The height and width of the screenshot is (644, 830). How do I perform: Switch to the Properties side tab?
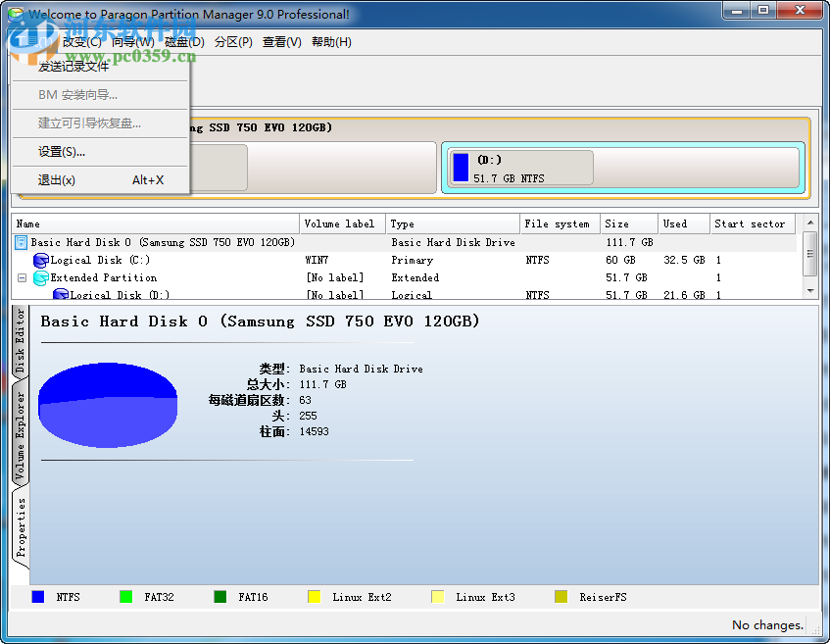click(x=21, y=528)
